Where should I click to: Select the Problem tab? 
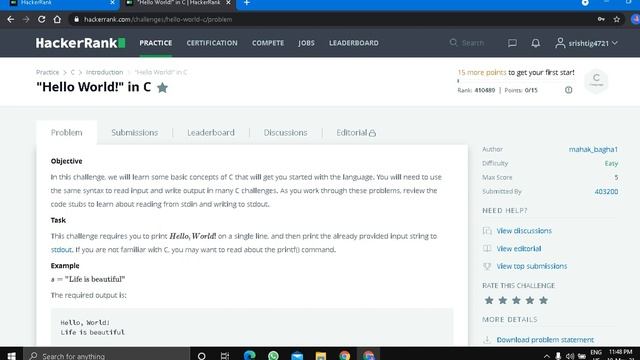tap(67, 133)
